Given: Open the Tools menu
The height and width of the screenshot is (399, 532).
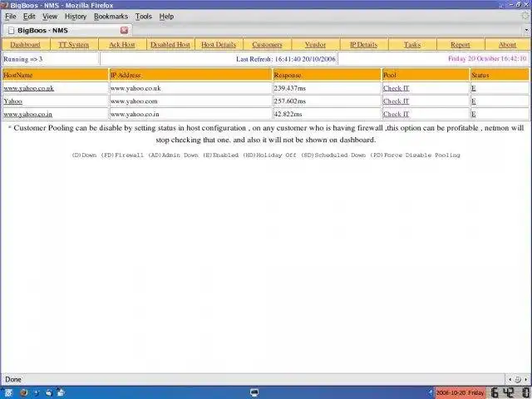Looking at the screenshot, I should (144, 17).
